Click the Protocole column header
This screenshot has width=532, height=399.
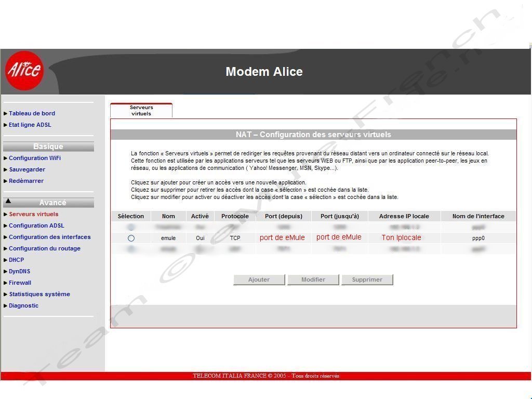pyautogui.click(x=235, y=216)
